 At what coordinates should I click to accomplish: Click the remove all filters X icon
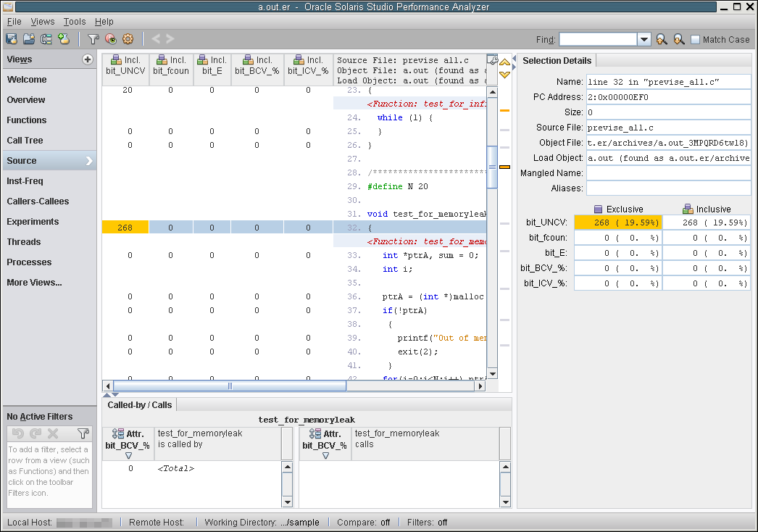click(x=53, y=433)
